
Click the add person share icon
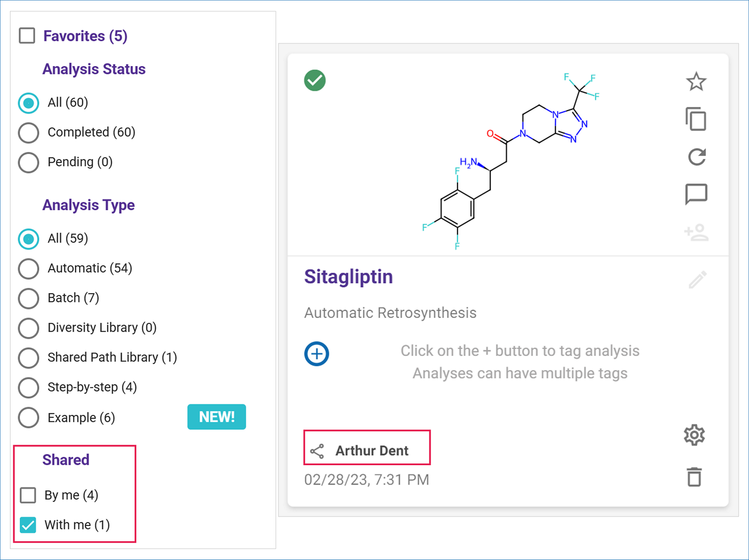(x=696, y=232)
